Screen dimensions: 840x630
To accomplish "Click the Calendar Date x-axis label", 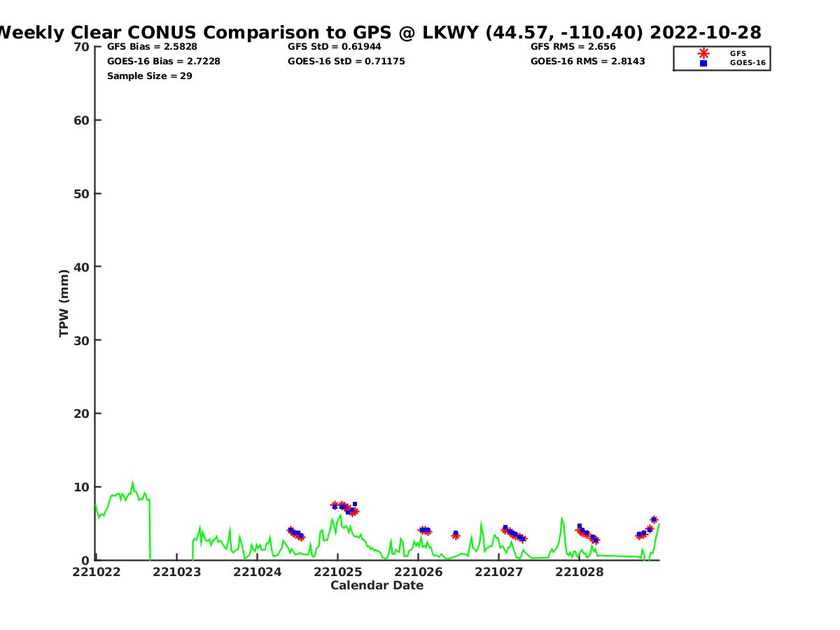I will 377,585.
